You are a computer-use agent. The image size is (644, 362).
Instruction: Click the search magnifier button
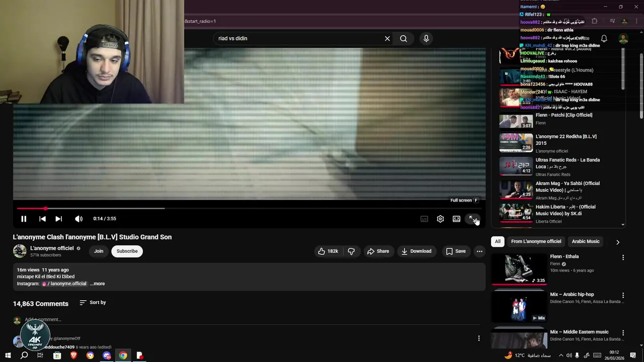(x=404, y=38)
